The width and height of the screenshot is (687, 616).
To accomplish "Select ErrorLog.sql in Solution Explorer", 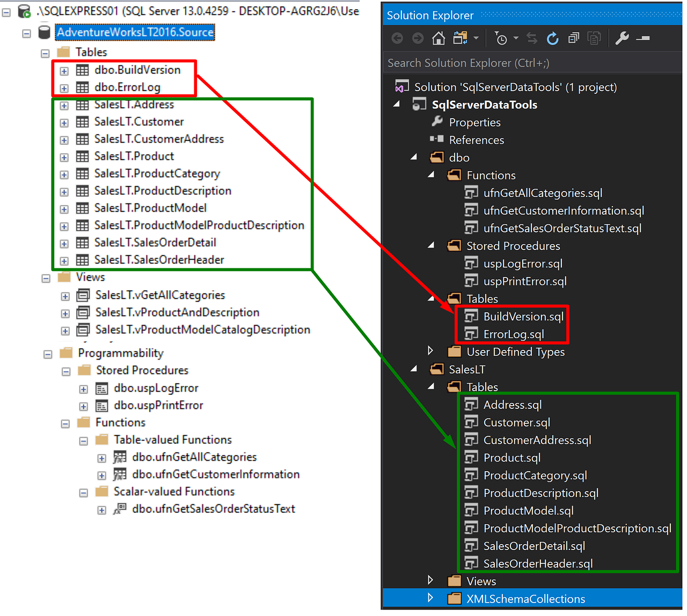I will tap(514, 334).
